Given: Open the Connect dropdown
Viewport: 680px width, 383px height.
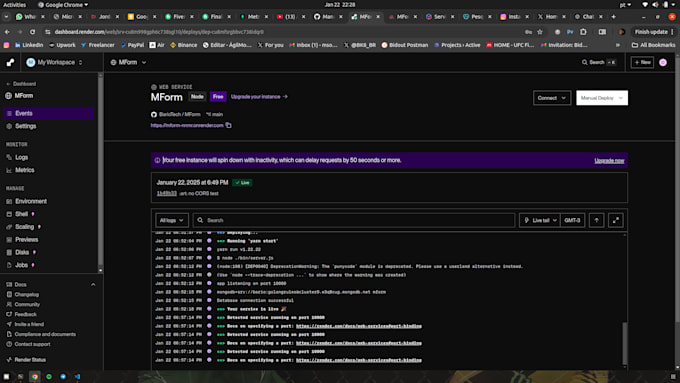Looking at the screenshot, I should click(x=552, y=98).
